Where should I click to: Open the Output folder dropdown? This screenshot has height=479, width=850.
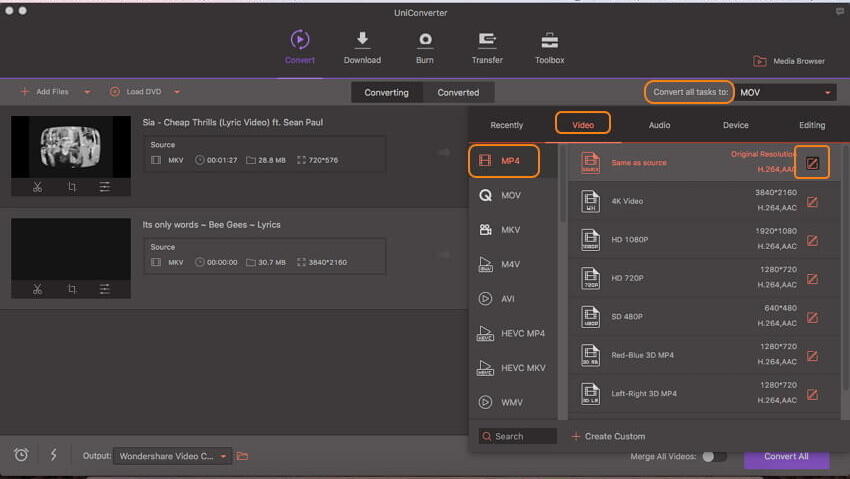(x=172, y=456)
